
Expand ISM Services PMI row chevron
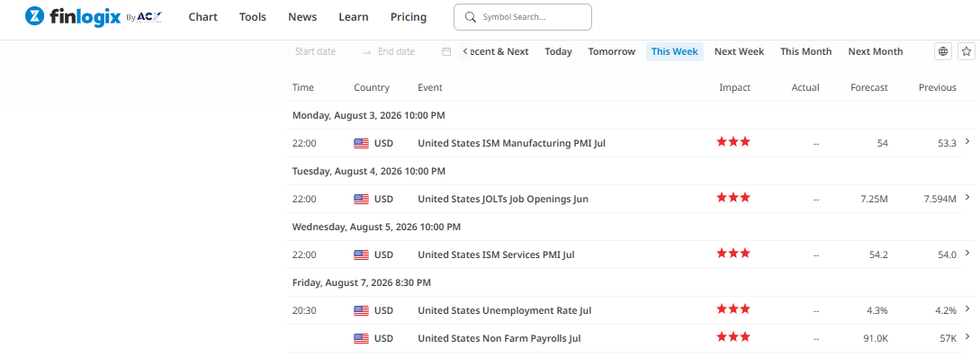pos(967,253)
